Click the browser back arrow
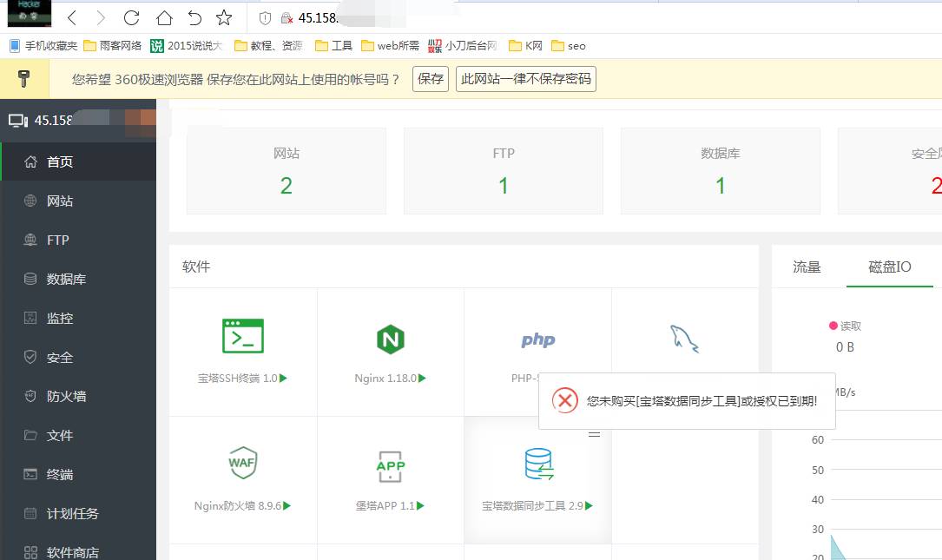This screenshot has width=942, height=560. [x=72, y=17]
